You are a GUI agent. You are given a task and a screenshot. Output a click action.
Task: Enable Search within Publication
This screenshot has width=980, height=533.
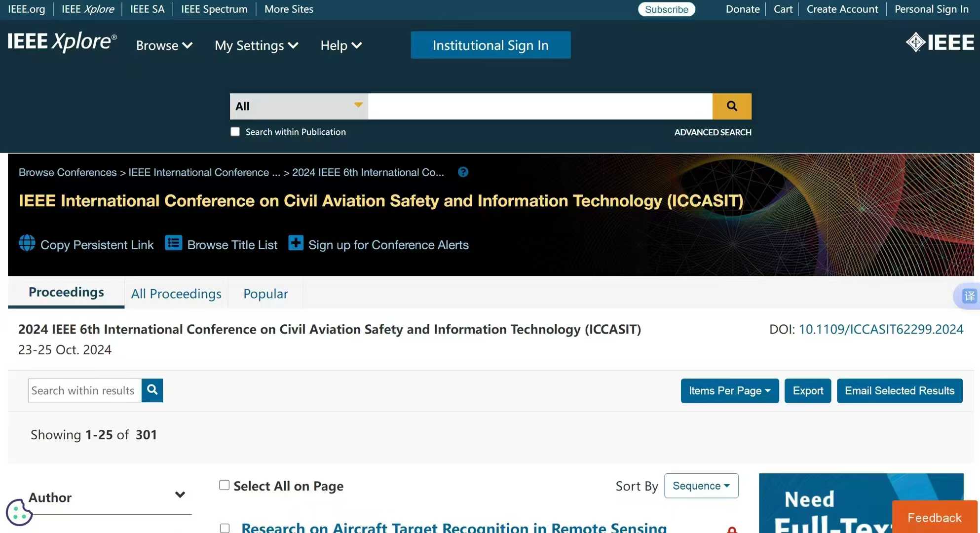[235, 131]
